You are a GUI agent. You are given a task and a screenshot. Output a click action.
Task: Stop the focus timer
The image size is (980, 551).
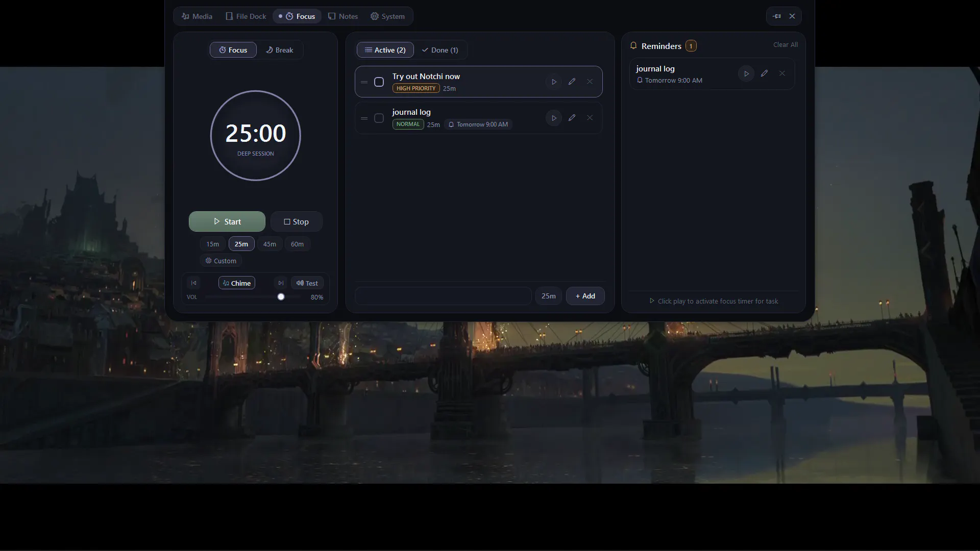point(297,221)
